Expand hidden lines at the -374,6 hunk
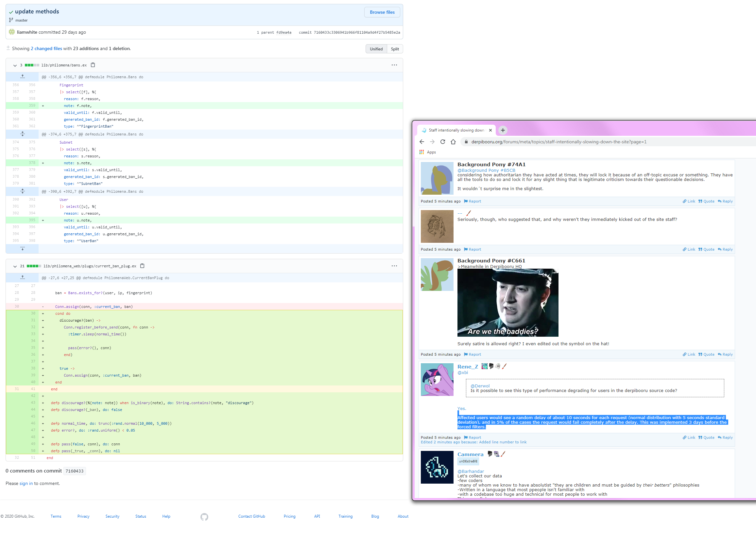756x535 pixels. pos(22,134)
